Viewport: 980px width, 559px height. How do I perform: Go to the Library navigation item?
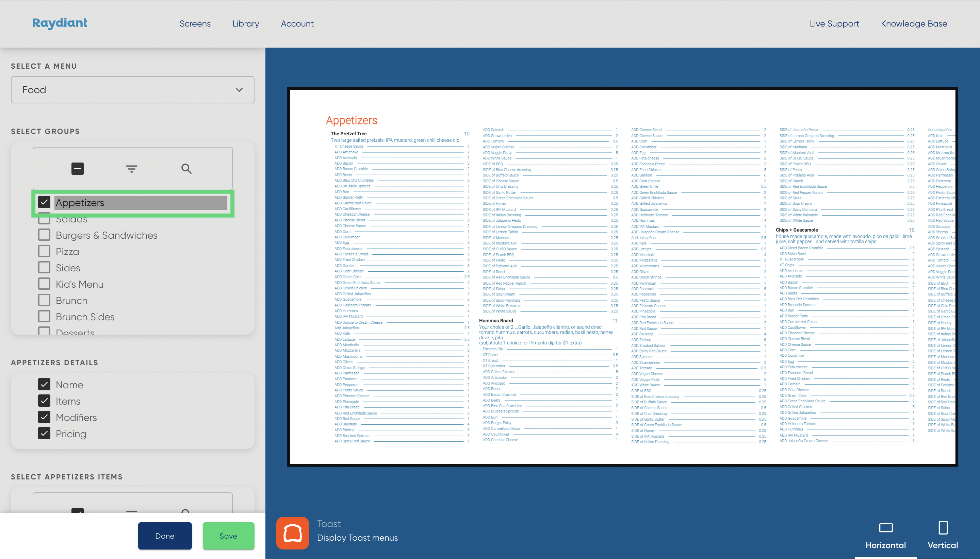coord(245,24)
